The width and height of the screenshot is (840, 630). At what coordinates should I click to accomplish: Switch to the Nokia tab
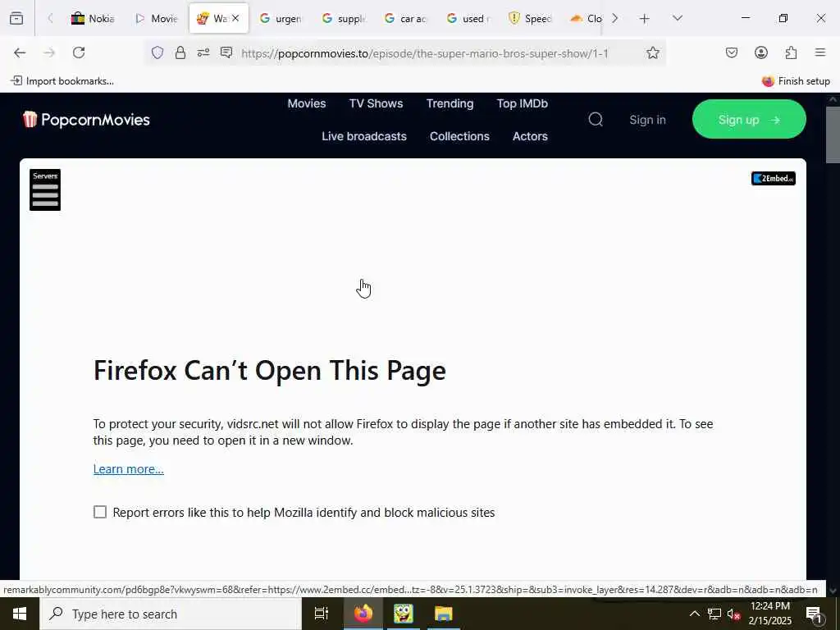point(92,18)
